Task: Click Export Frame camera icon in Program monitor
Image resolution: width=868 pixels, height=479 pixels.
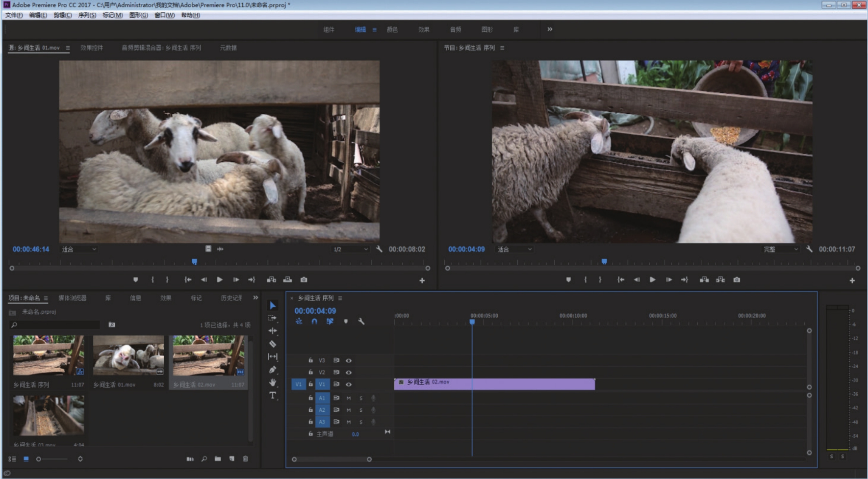Action: tap(737, 279)
